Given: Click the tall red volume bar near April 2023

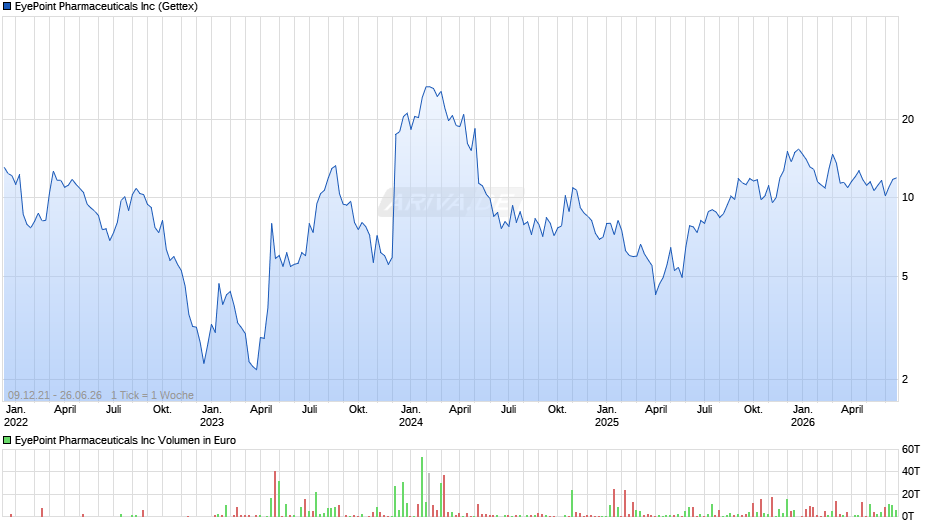Looking at the screenshot, I should [275, 494].
